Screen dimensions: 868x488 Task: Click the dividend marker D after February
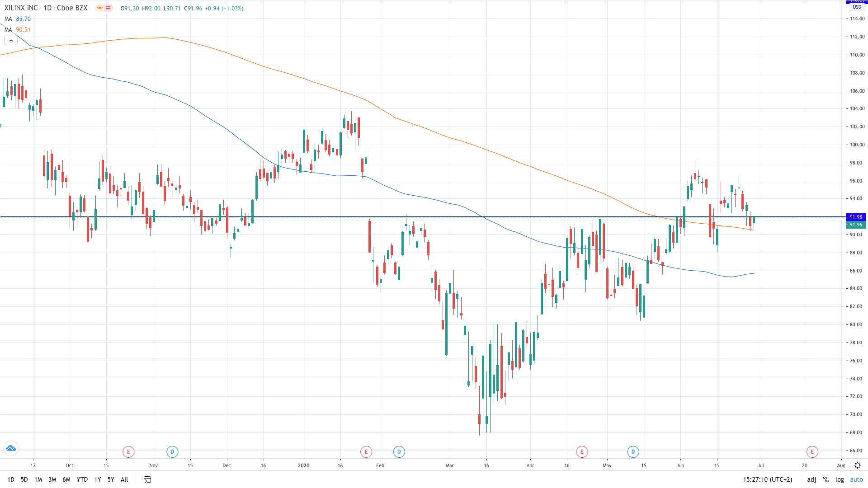(399, 451)
